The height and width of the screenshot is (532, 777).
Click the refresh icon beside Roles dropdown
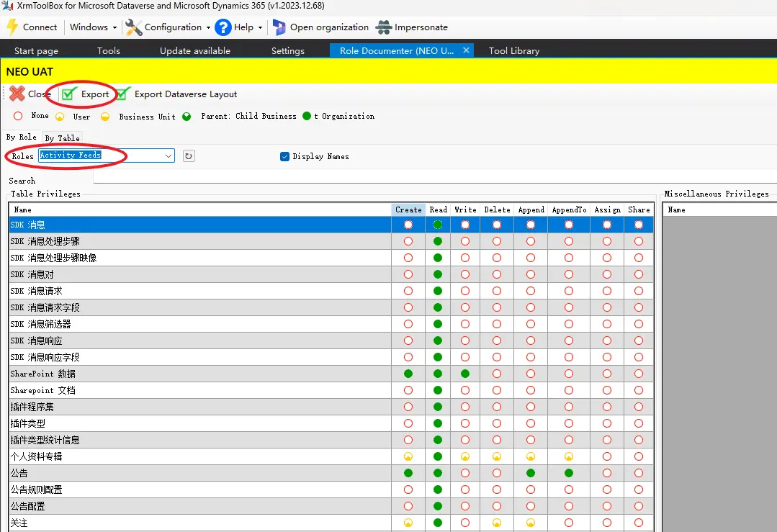coord(189,156)
